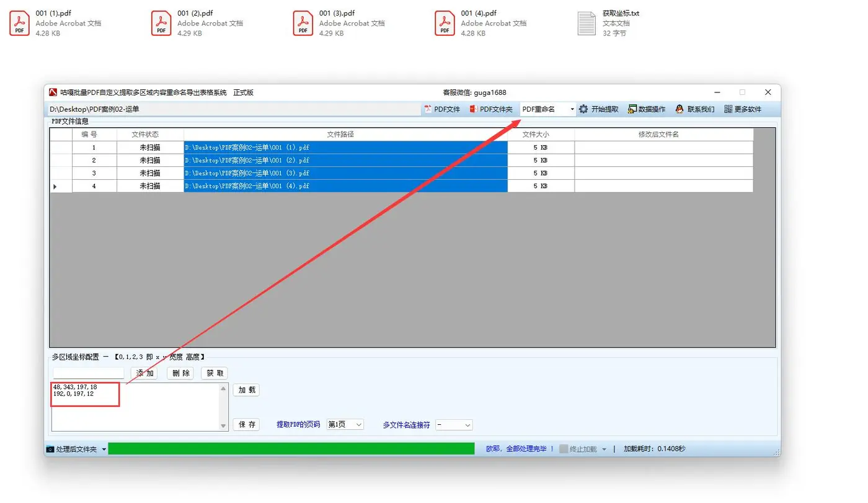The width and height of the screenshot is (868, 503).
Task: Click the 处理后文件夹 folder icon
Action: (x=50, y=449)
